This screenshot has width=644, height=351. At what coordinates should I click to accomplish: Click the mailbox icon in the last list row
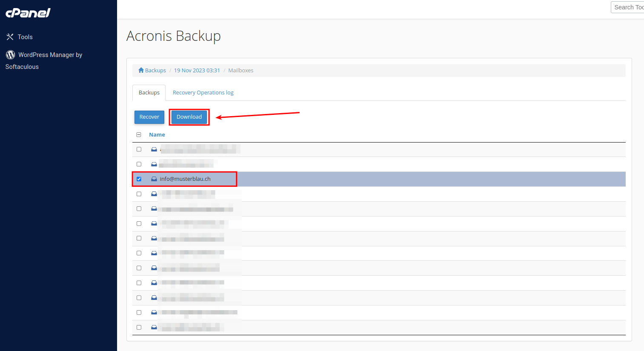[154, 328]
